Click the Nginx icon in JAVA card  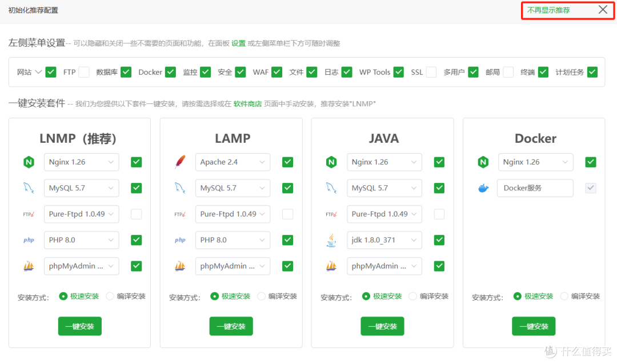331,162
